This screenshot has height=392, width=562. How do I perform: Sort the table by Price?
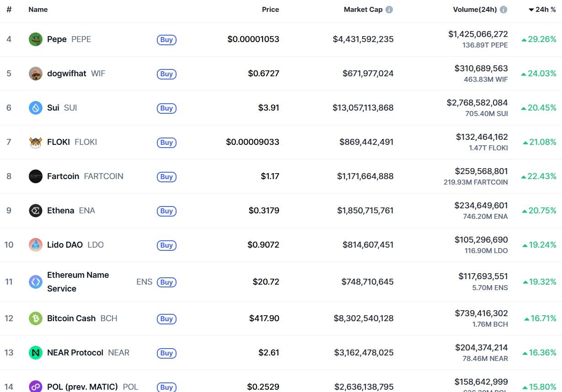270,10
